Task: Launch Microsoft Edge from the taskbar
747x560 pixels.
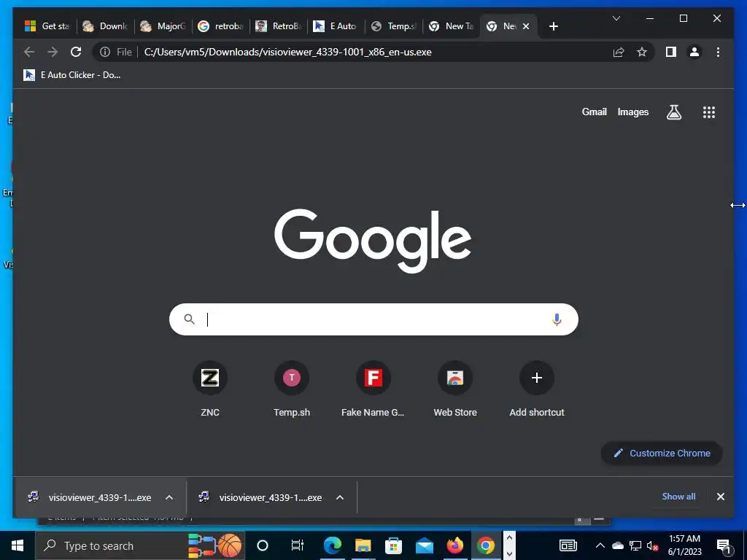Action: [332, 545]
